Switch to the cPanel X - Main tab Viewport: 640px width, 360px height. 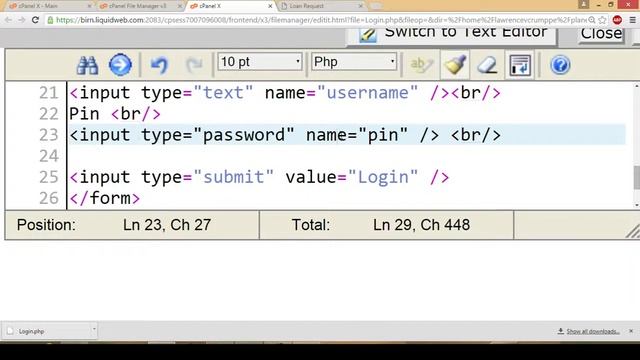48,6
